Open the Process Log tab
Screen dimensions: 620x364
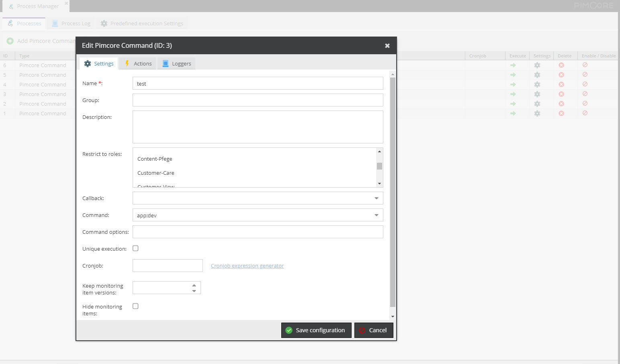(x=71, y=23)
